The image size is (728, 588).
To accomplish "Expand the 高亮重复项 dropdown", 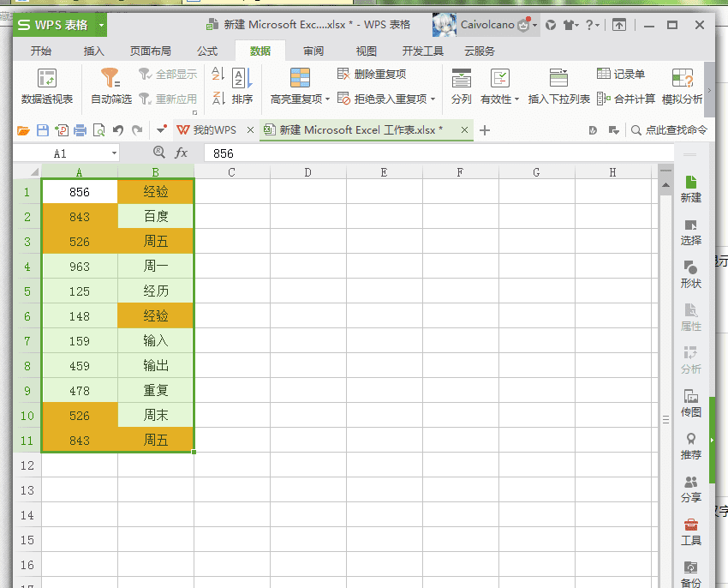I will click(x=328, y=99).
